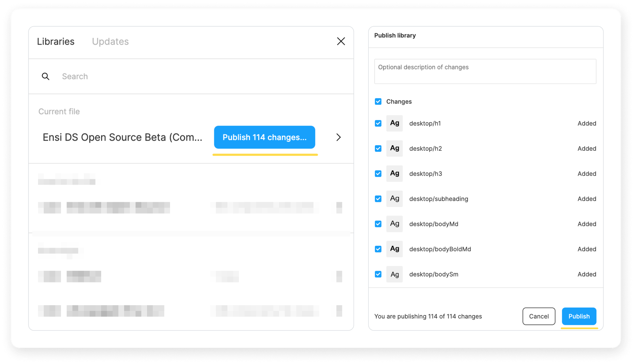This screenshot has height=364, width=635.
Task: Click the desktop/subheading style Ag icon
Action: [x=394, y=199]
